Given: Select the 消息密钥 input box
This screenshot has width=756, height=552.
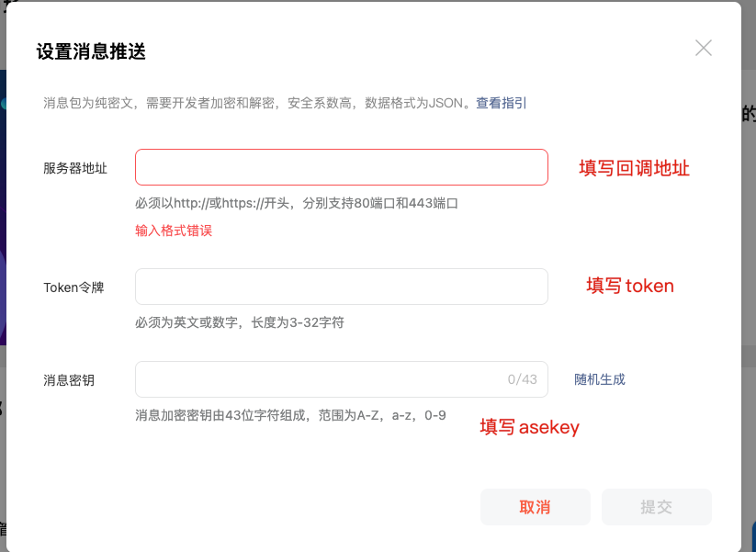Looking at the screenshot, I should [x=342, y=379].
